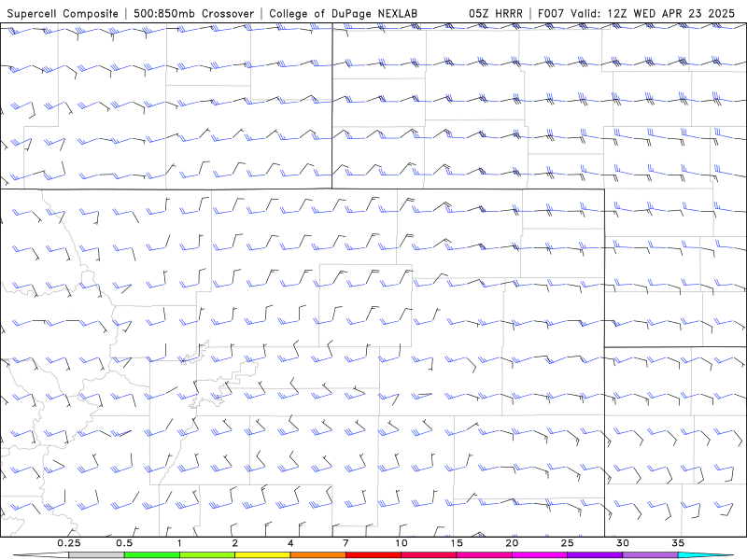Click the 'F007' forecast hour label

551,13
